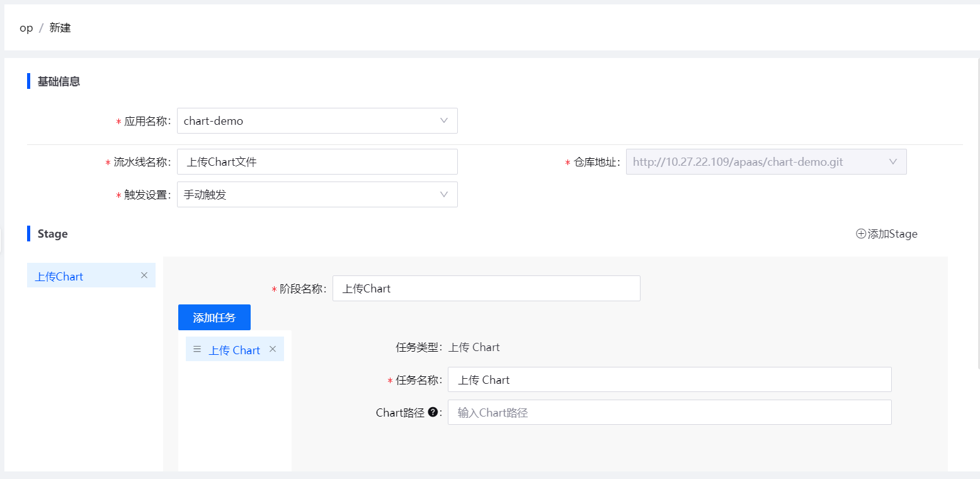Click the plus icon beside 添加Stage

pyautogui.click(x=861, y=234)
